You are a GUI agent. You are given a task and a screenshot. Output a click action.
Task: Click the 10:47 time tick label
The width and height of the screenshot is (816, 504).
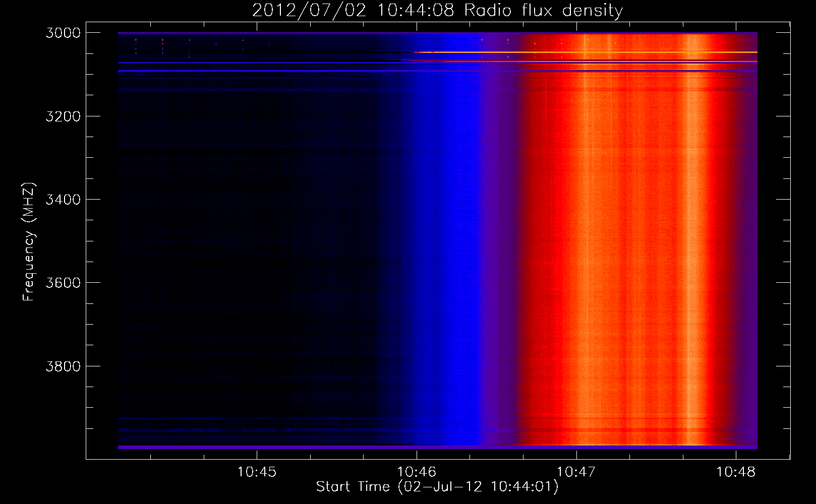click(576, 472)
